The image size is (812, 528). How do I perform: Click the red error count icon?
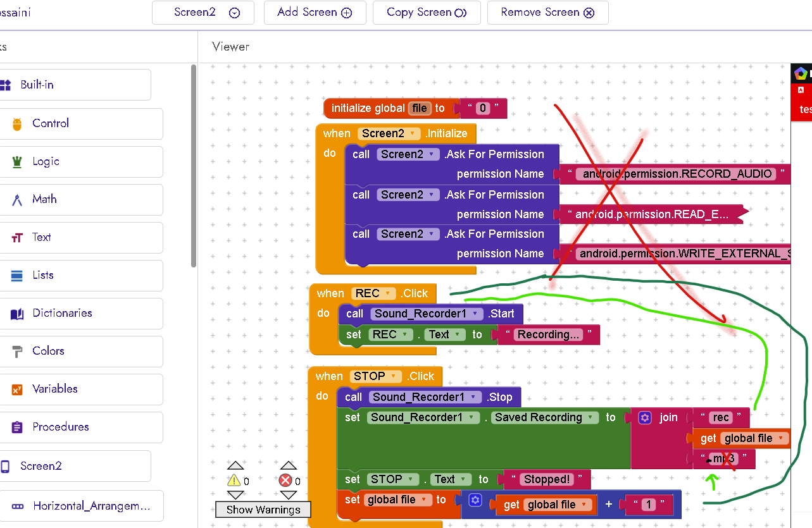click(286, 481)
